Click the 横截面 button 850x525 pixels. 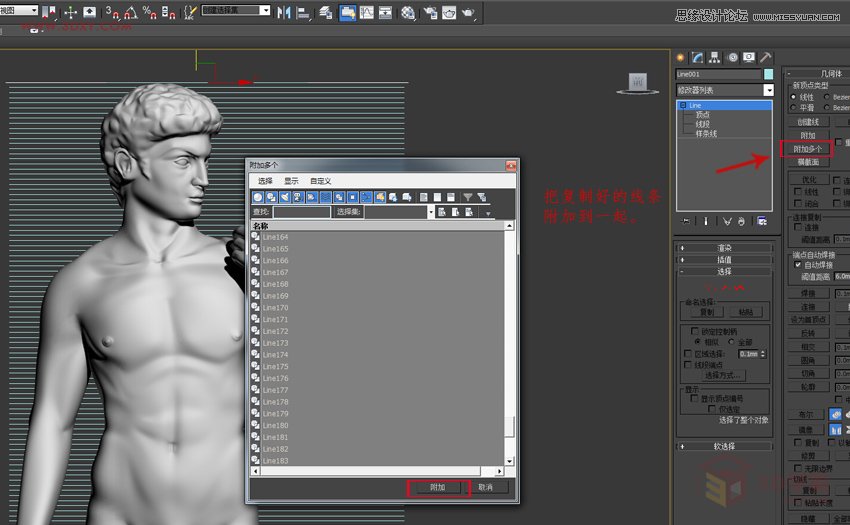tap(808, 162)
